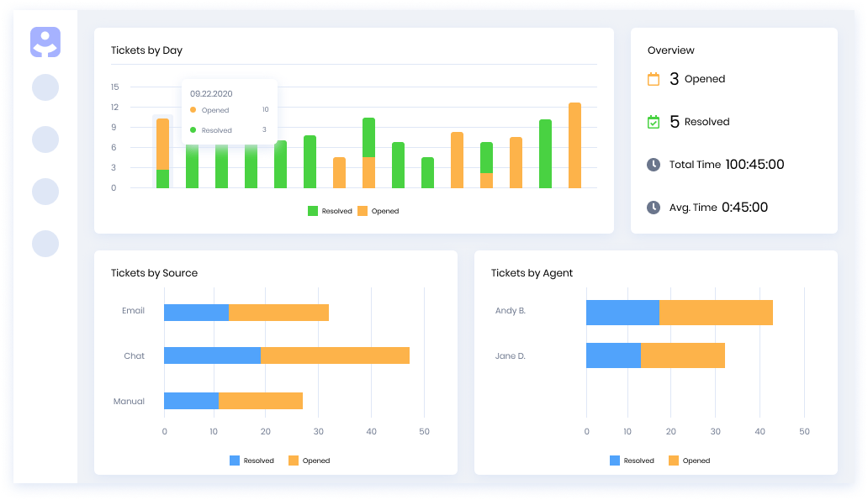Click the clock icon next to Total Time
The height and width of the screenshot is (500, 868).
(654, 165)
